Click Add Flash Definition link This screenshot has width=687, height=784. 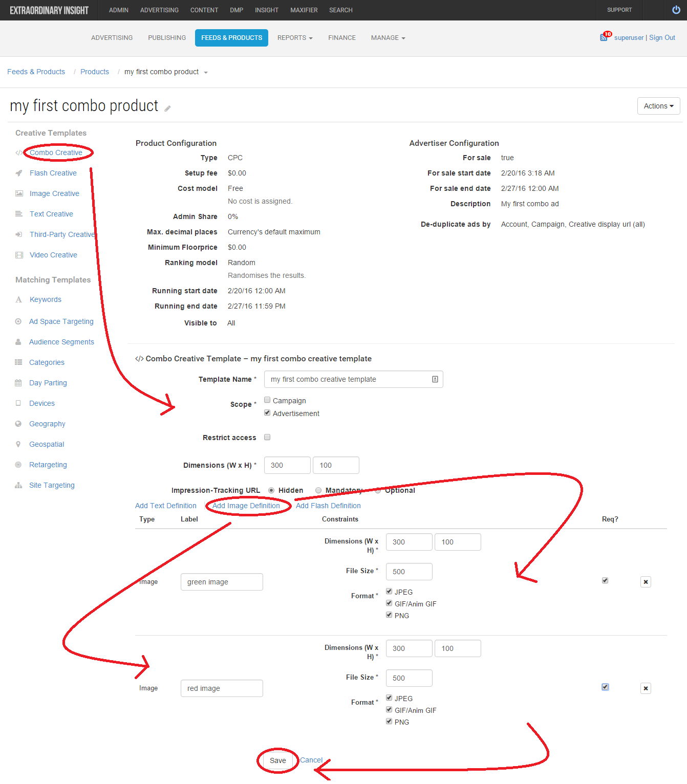(x=328, y=506)
